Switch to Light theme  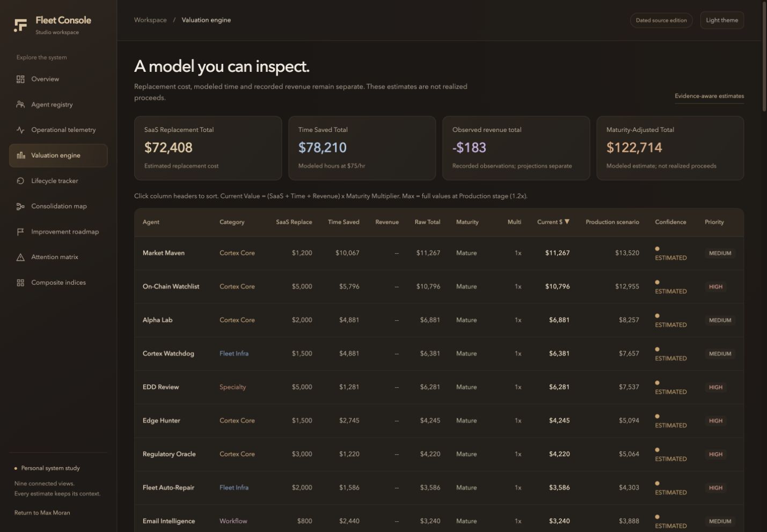tap(722, 20)
